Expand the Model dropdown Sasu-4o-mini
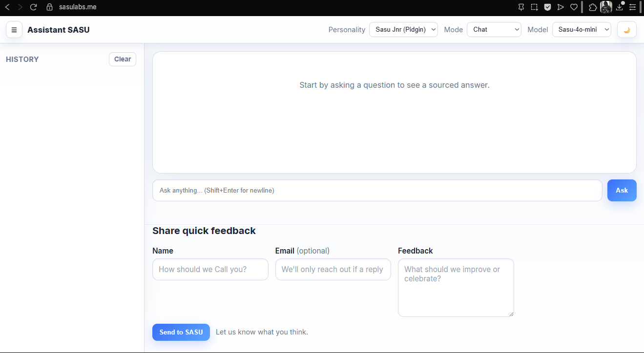Image resolution: width=644 pixels, height=353 pixels. click(x=582, y=30)
